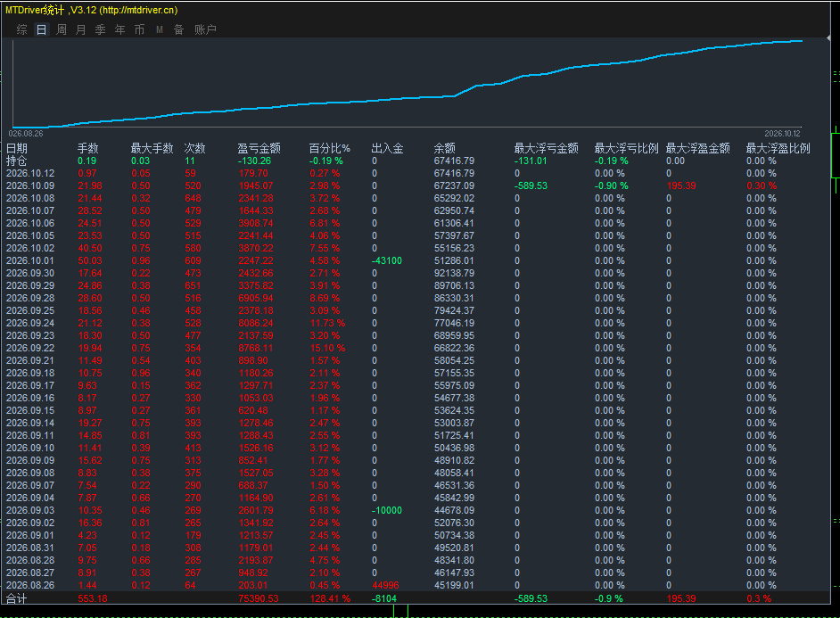
Task: Click the M tab
Action: [159, 29]
